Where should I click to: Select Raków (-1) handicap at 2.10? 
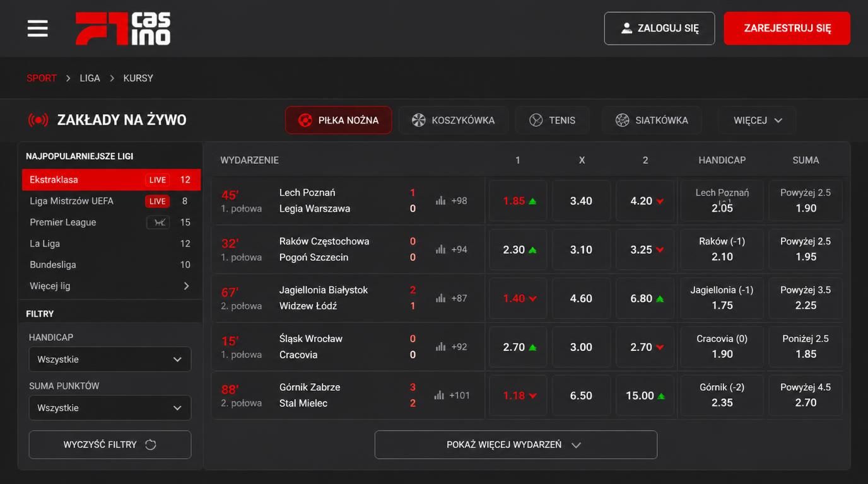pos(722,250)
